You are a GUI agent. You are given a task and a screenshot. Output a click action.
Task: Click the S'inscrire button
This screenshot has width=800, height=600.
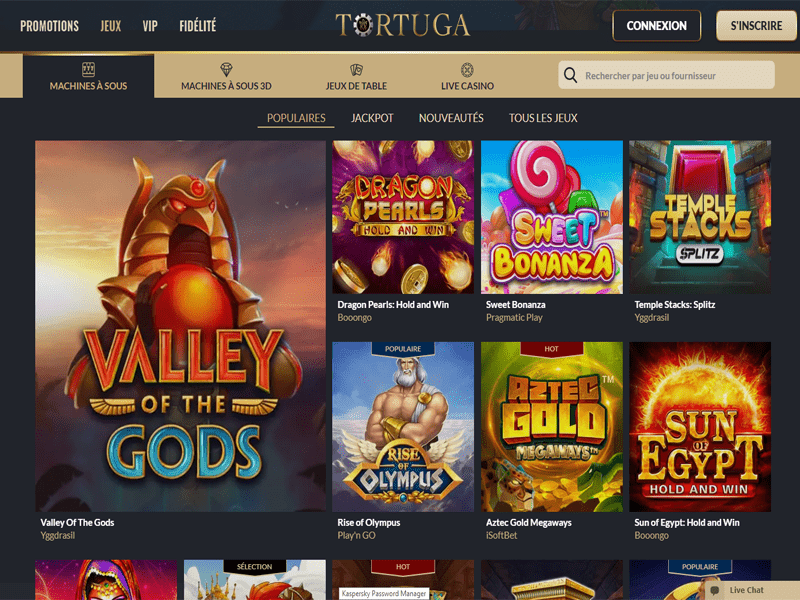click(x=756, y=26)
